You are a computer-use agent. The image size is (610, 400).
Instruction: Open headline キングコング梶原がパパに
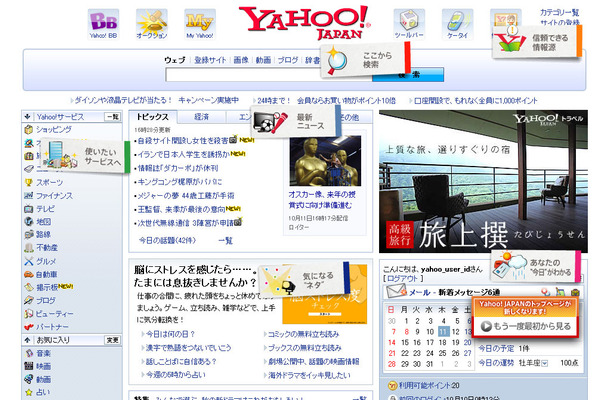point(180,182)
